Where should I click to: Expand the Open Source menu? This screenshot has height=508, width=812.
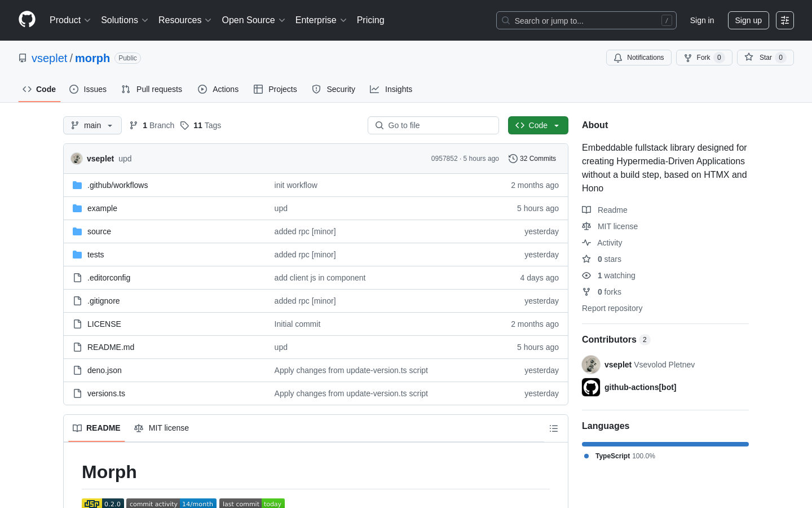(x=254, y=20)
